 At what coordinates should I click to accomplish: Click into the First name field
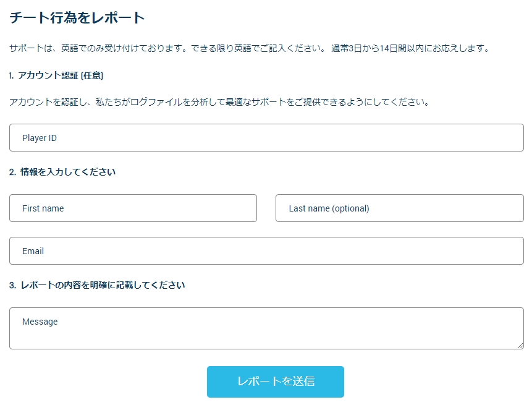tap(133, 208)
